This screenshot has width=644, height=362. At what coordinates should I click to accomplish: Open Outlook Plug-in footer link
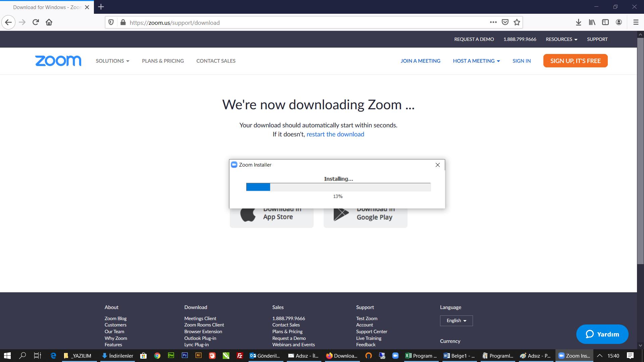[200, 338]
